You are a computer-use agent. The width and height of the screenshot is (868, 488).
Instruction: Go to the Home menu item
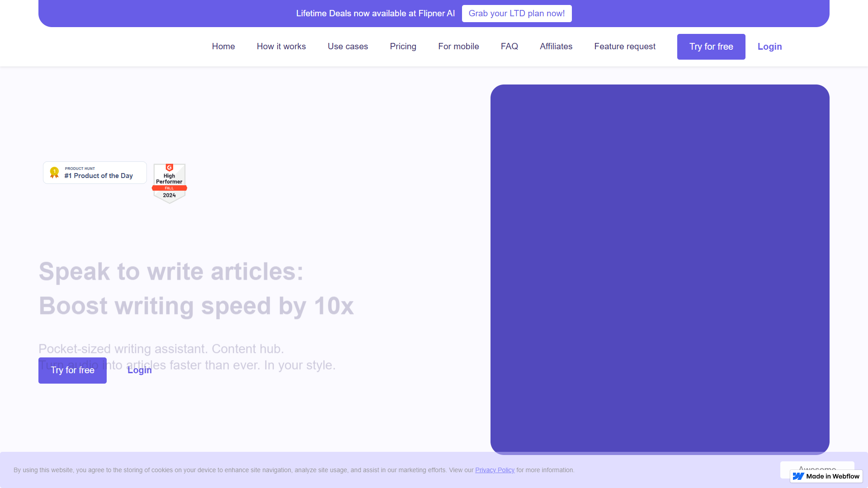223,47
